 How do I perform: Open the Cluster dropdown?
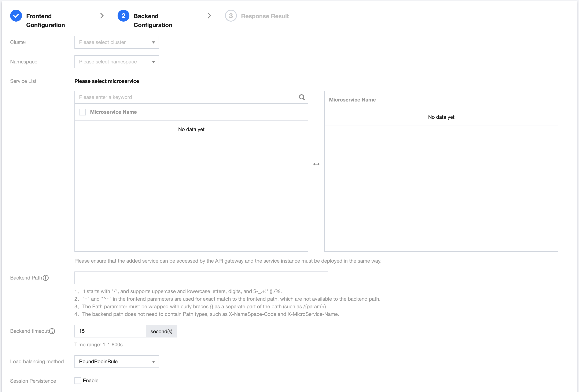[x=117, y=42]
